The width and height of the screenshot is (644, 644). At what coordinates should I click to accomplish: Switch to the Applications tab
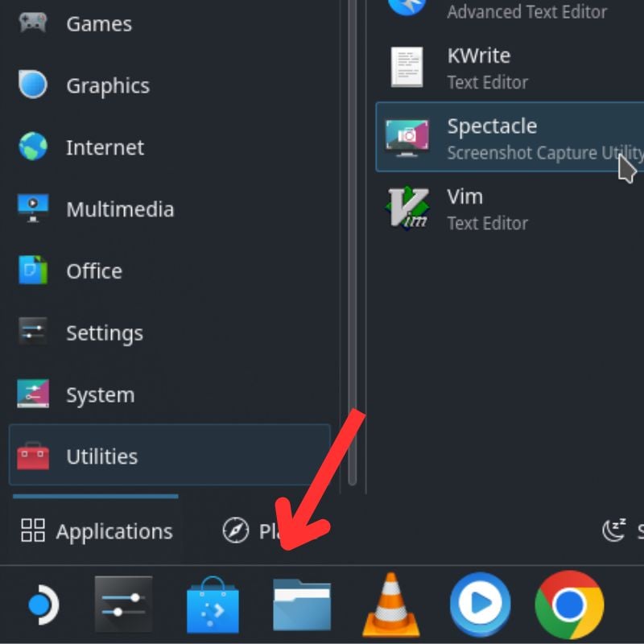(x=96, y=531)
